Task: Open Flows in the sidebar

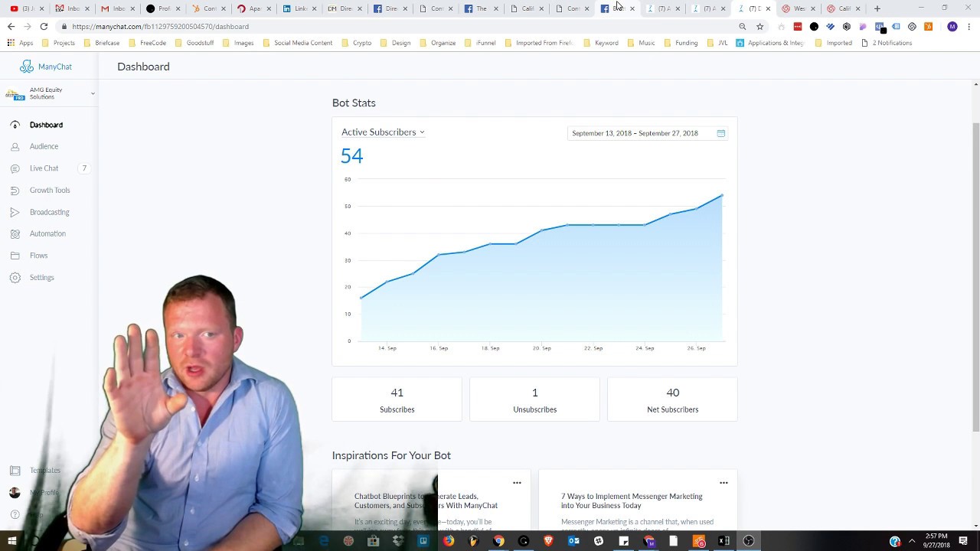Action: pyautogui.click(x=38, y=256)
